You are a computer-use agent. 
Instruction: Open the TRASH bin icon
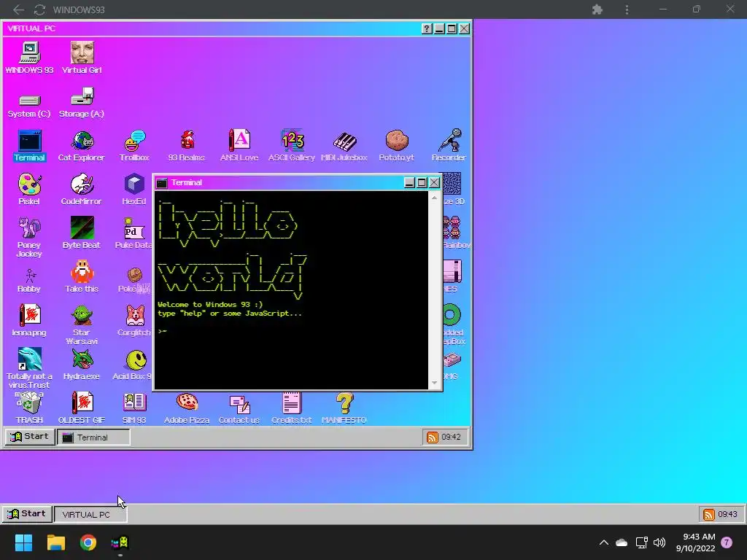[x=29, y=408]
